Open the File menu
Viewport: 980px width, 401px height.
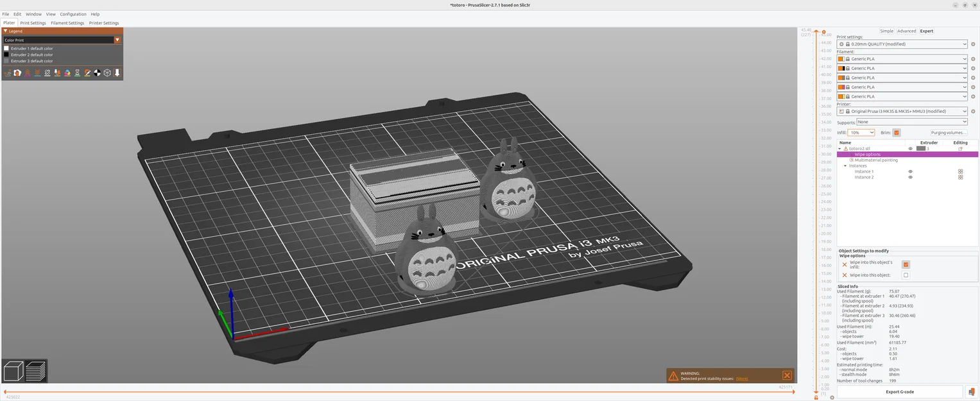(x=6, y=14)
